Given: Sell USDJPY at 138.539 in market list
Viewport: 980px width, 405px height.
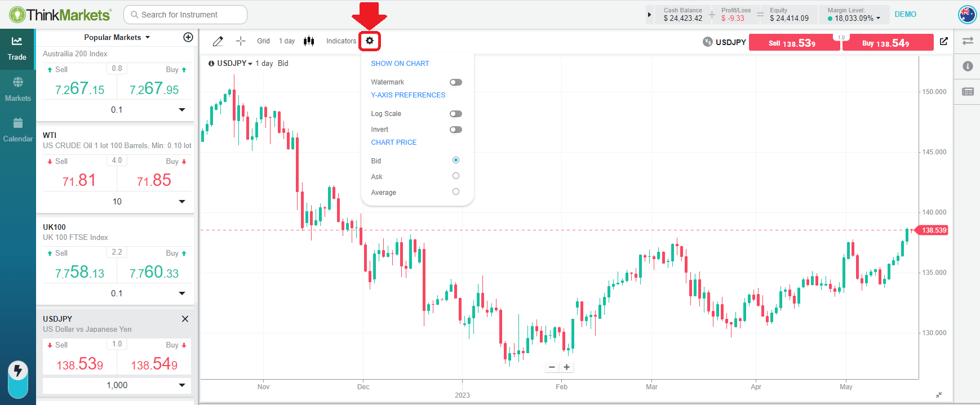Looking at the screenshot, I should (79, 358).
